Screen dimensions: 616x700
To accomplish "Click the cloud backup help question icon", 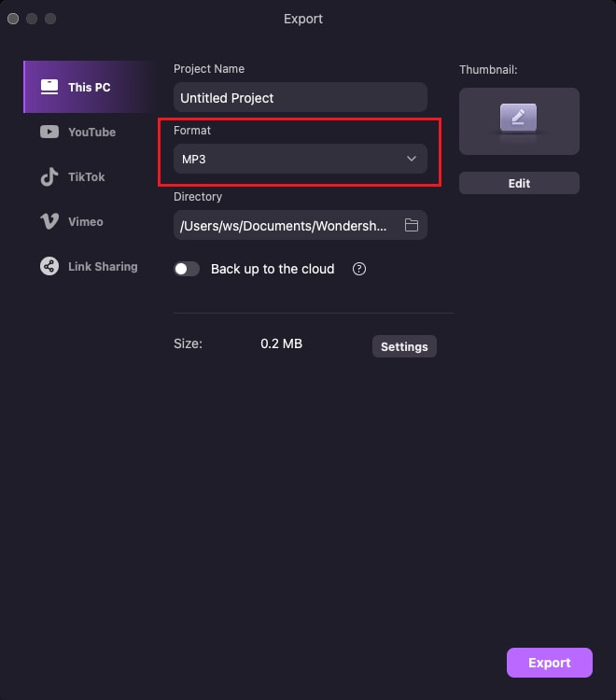I will pos(359,269).
